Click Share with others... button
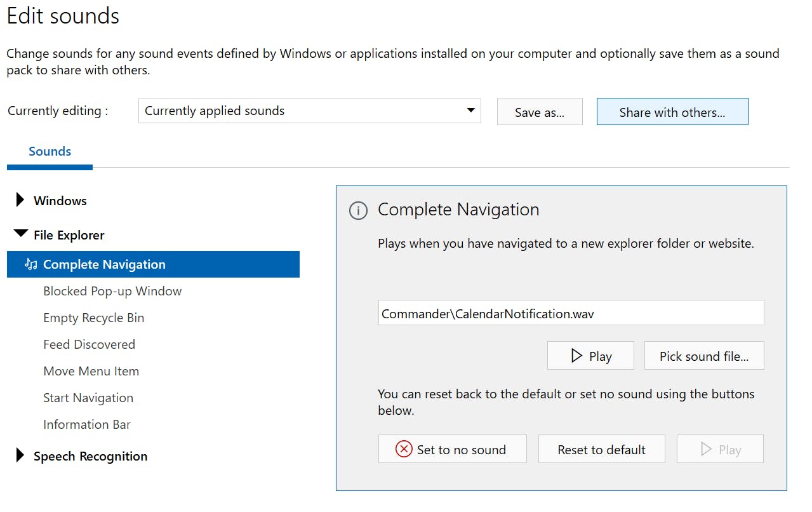 coord(672,112)
